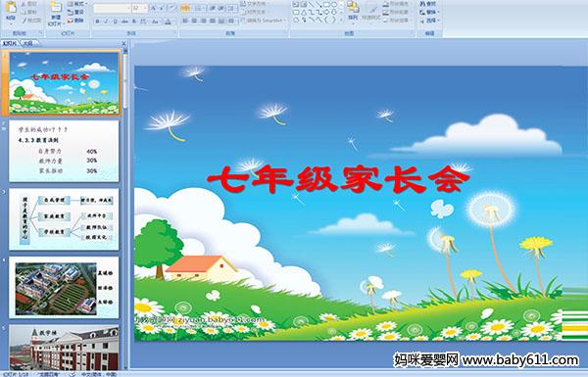Toggle bullet list formatting
Screen dimensions: 588x377
click(185, 8)
